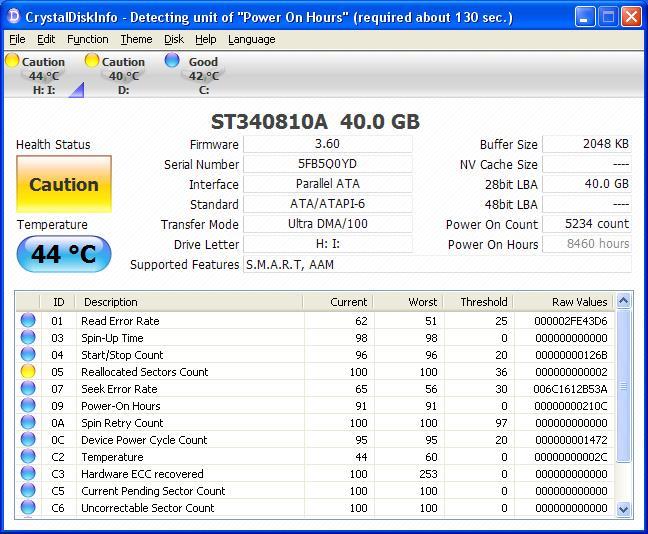Click the scrollbar down arrow in SMART list

[x=623, y=510]
